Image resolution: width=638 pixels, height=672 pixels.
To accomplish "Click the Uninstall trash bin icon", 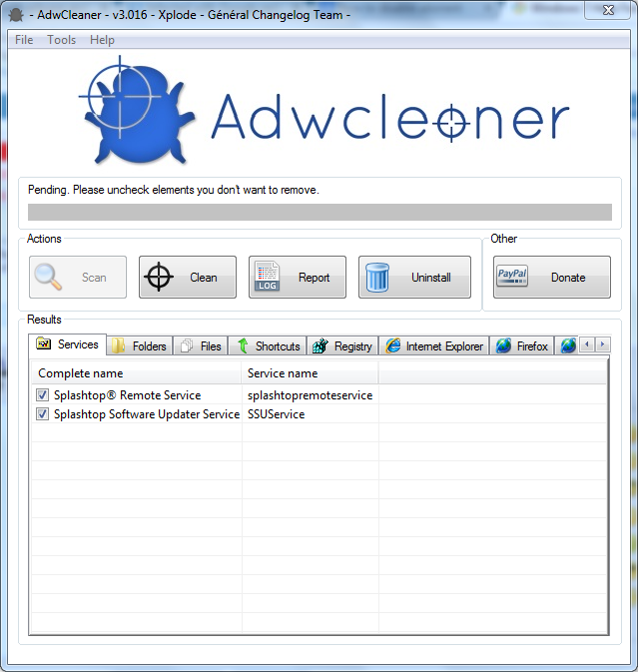I will click(377, 278).
